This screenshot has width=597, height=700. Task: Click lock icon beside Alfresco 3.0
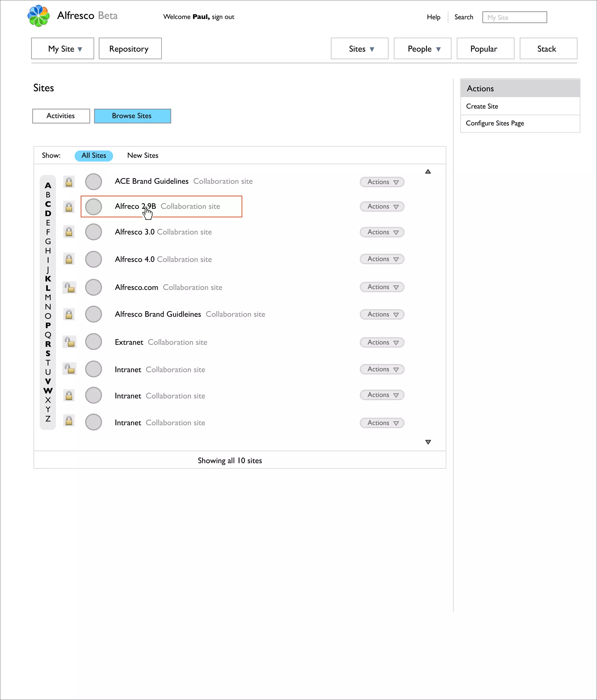[69, 232]
